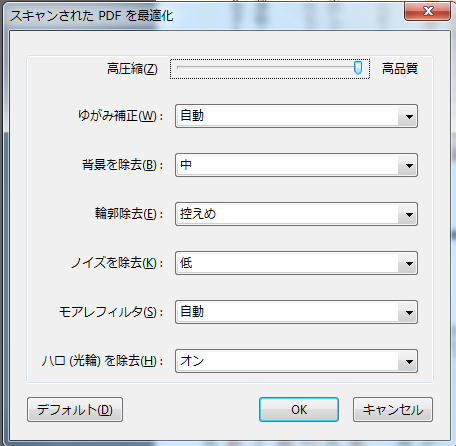Expand the ハロ (光輪) を除去 dropdown arrow

pos(409,361)
